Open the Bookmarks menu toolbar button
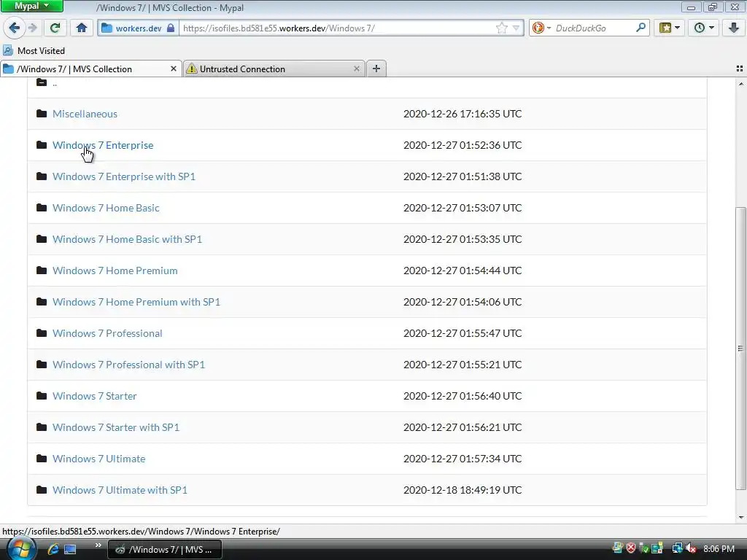 [669, 28]
